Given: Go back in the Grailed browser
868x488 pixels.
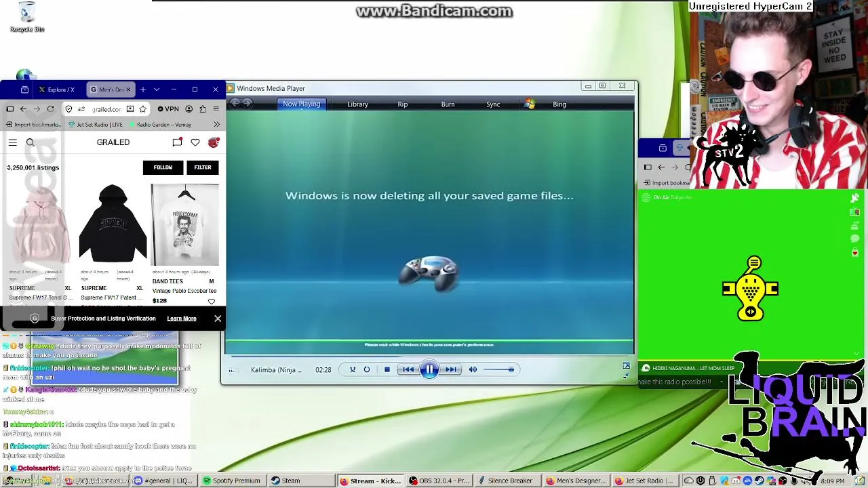Looking at the screenshot, I should 23,109.
